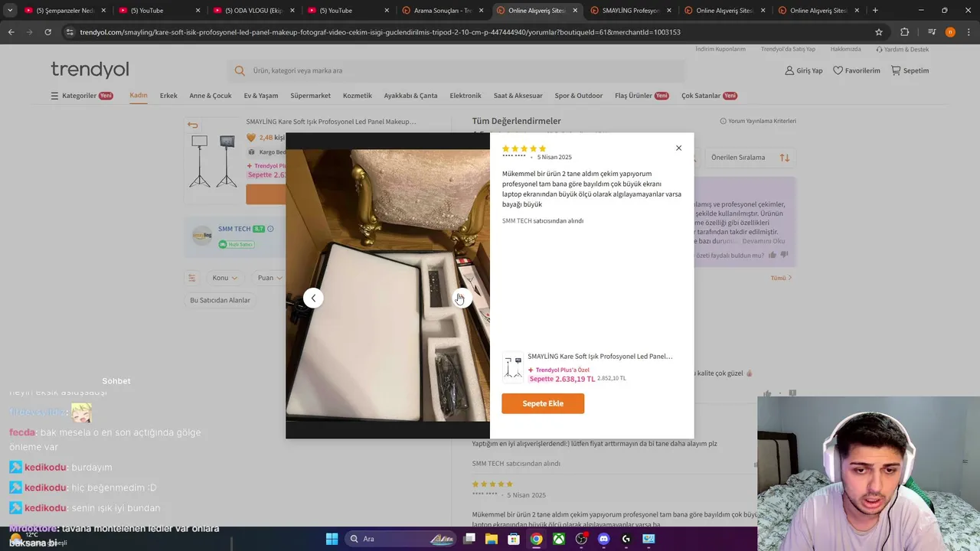Reload the Trendyol page
Screen dimensions: 980x551
click(x=47, y=32)
